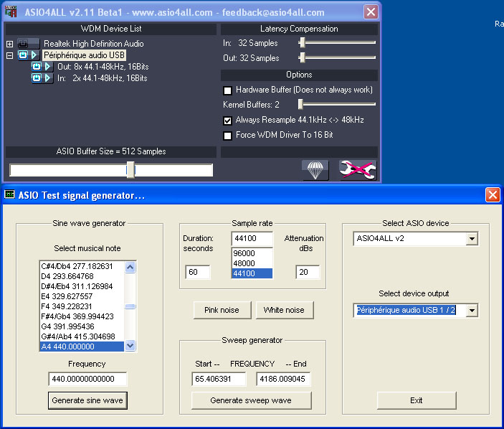The image size is (504, 429).
Task: Toggle power button on Out: 8x 44.1-48kHz row
Action: click(x=37, y=67)
